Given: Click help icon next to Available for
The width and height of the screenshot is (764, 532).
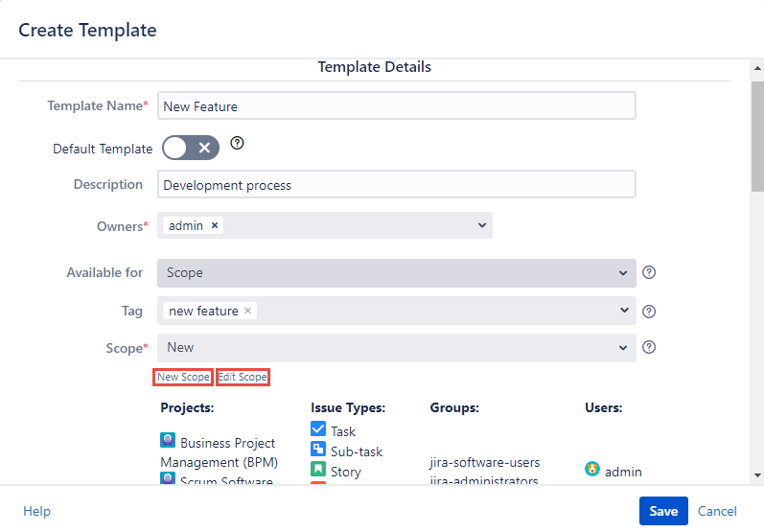Looking at the screenshot, I should click(649, 272).
